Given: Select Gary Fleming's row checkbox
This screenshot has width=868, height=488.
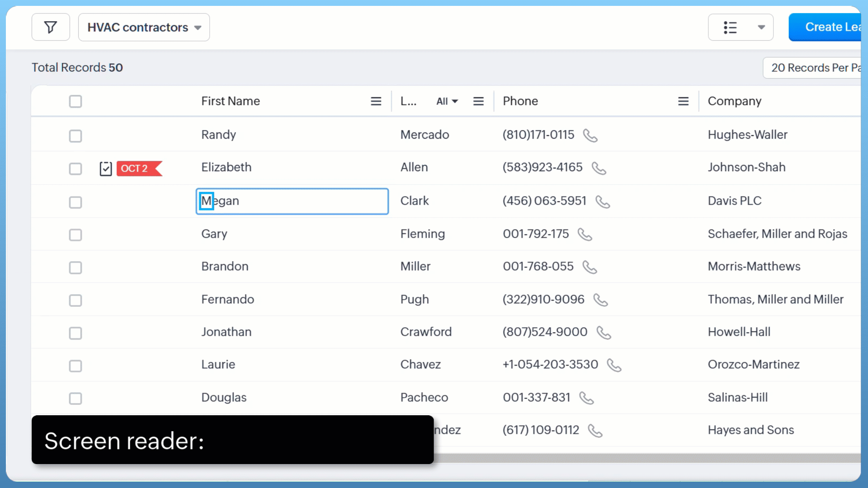Looking at the screenshot, I should pyautogui.click(x=75, y=235).
